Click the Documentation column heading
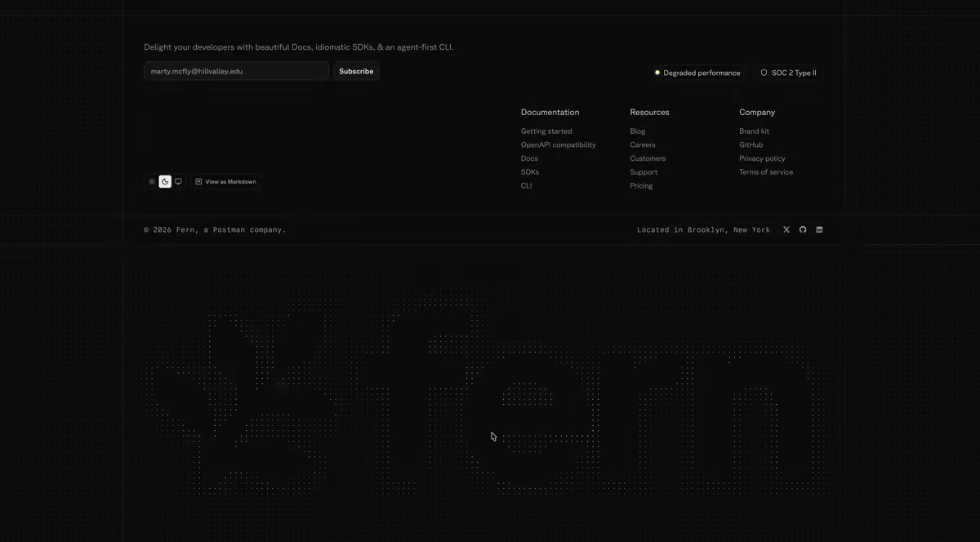 (550, 113)
